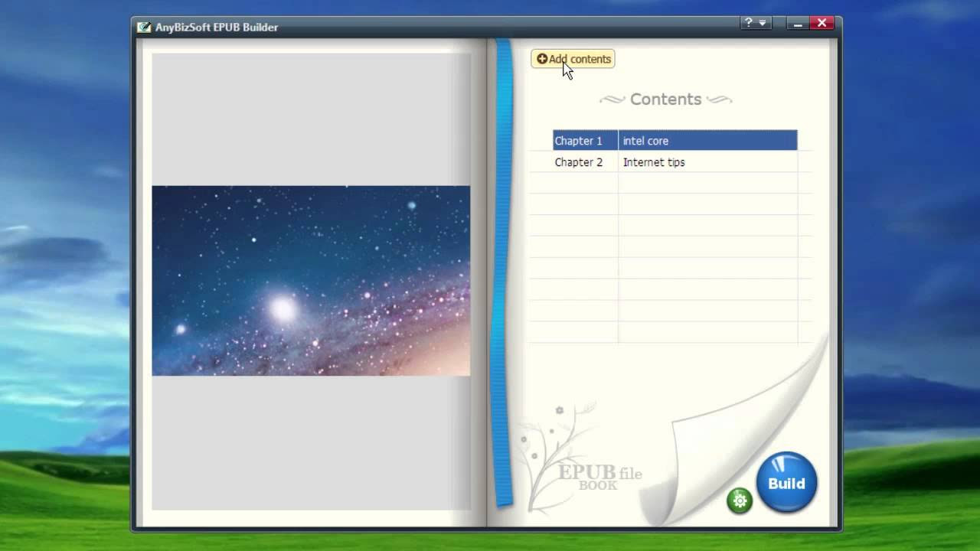980x551 pixels.
Task: Minimize the EPUB Builder window
Action: point(798,24)
